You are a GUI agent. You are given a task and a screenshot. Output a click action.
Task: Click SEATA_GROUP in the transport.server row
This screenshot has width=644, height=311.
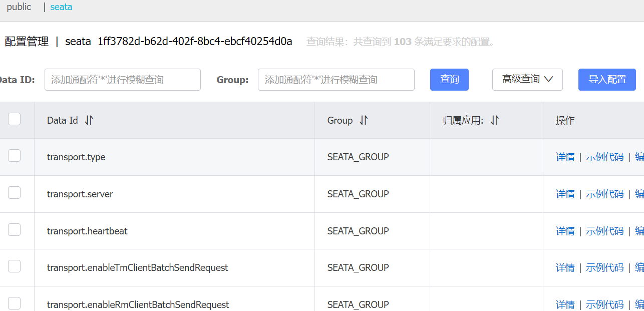click(358, 194)
